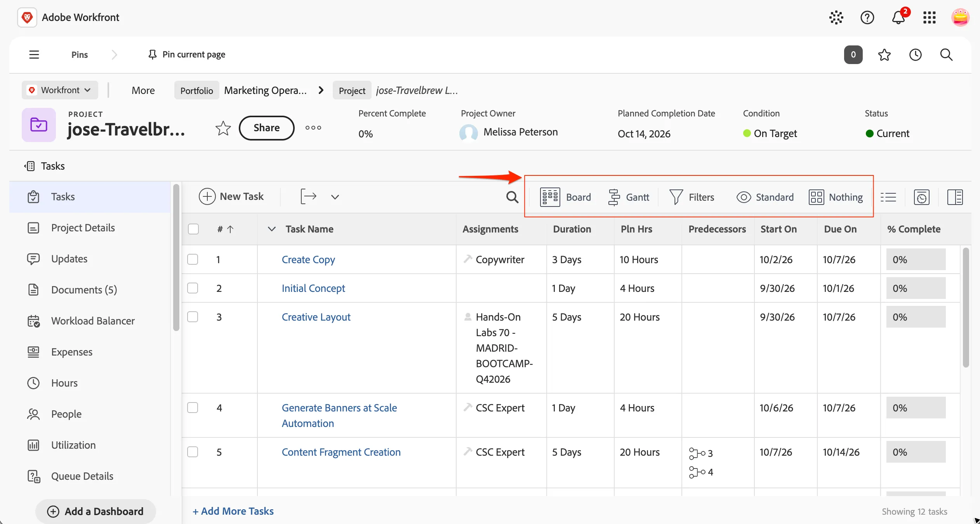Image resolution: width=980 pixels, height=524 pixels.
Task: Click New Task button
Action: (231, 196)
